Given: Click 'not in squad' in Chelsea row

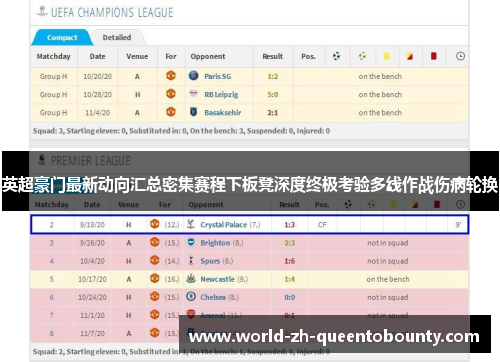Looking at the screenshot, I should [388, 297].
